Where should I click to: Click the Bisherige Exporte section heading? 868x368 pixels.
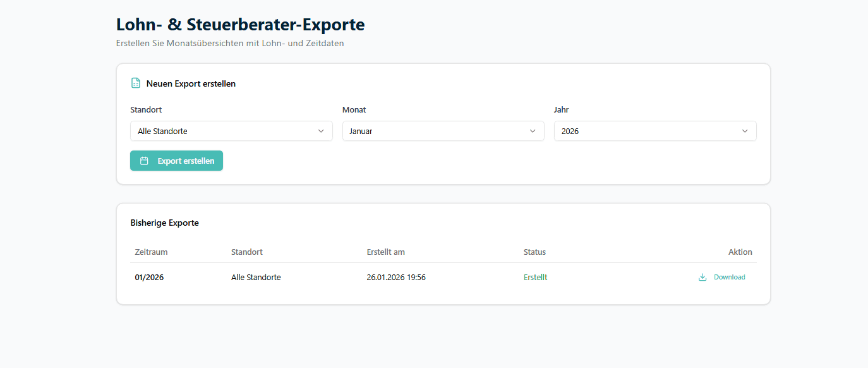pyautogui.click(x=165, y=223)
